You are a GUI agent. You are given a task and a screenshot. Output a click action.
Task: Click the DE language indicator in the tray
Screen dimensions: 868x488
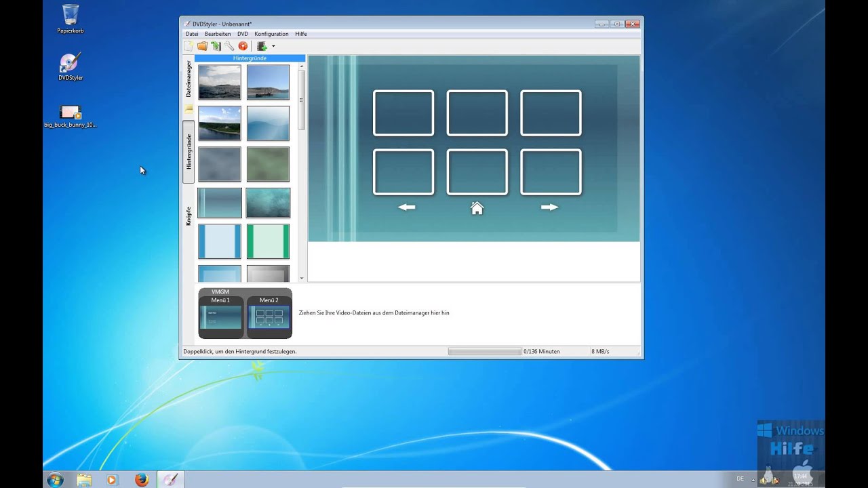740,479
